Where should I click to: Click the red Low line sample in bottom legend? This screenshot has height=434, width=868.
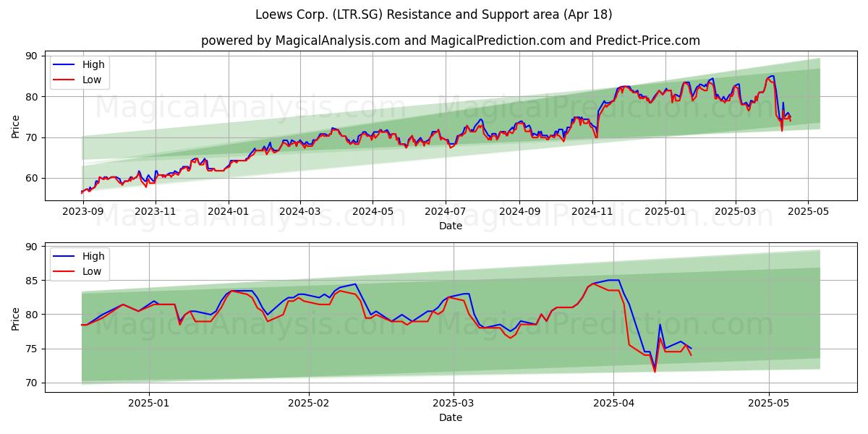65,271
